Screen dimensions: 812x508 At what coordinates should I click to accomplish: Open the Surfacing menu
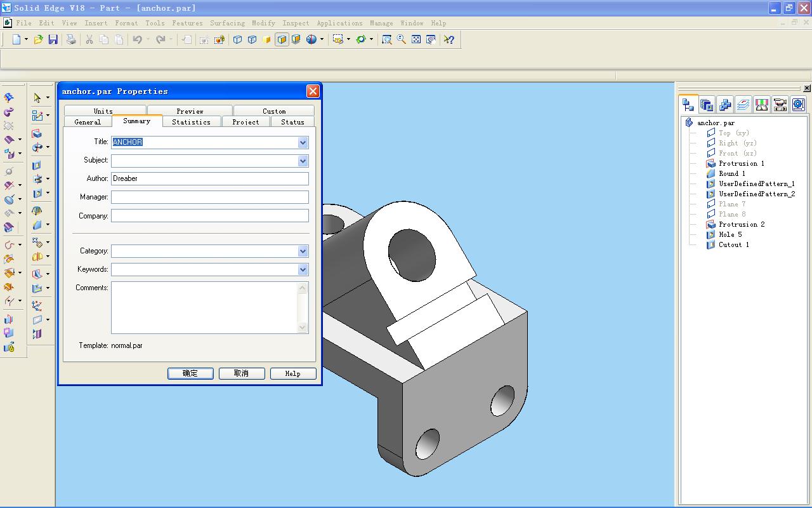(227, 23)
